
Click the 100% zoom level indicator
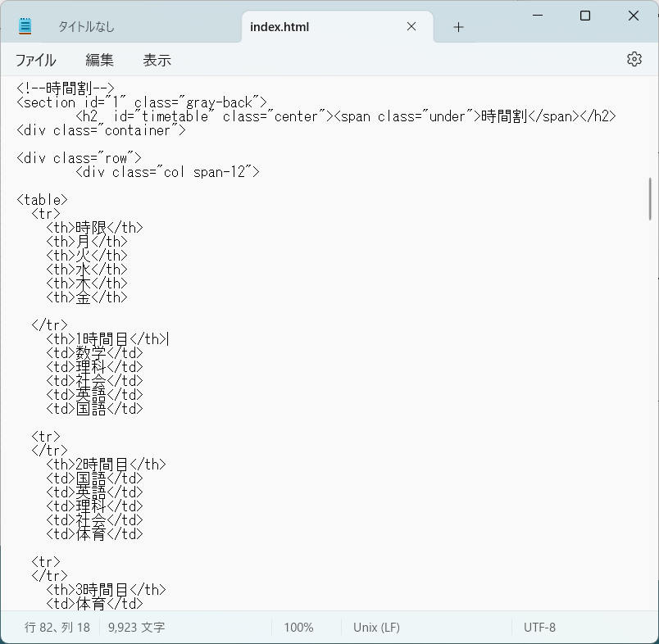[299, 627]
